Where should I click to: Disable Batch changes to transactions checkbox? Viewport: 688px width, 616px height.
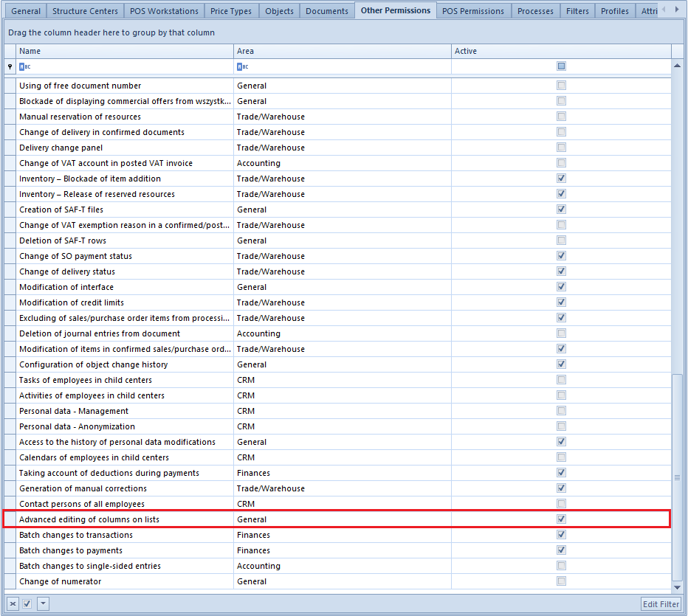click(561, 535)
